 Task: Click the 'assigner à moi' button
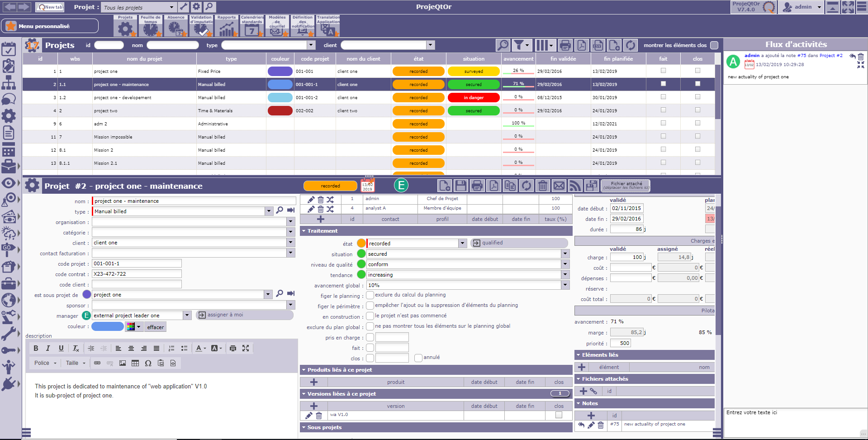click(244, 315)
